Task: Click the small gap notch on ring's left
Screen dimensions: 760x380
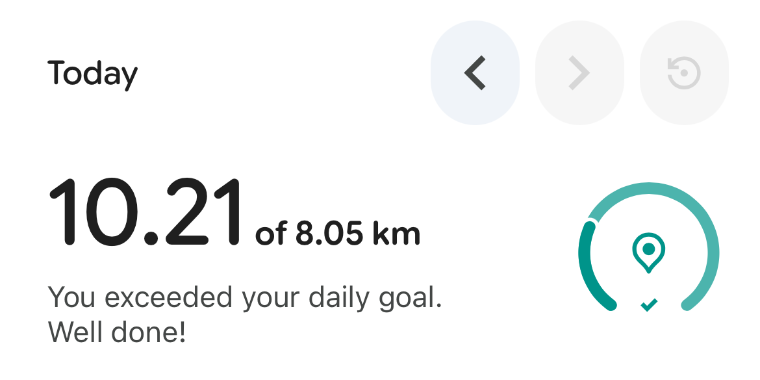Action: coord(593,221)
